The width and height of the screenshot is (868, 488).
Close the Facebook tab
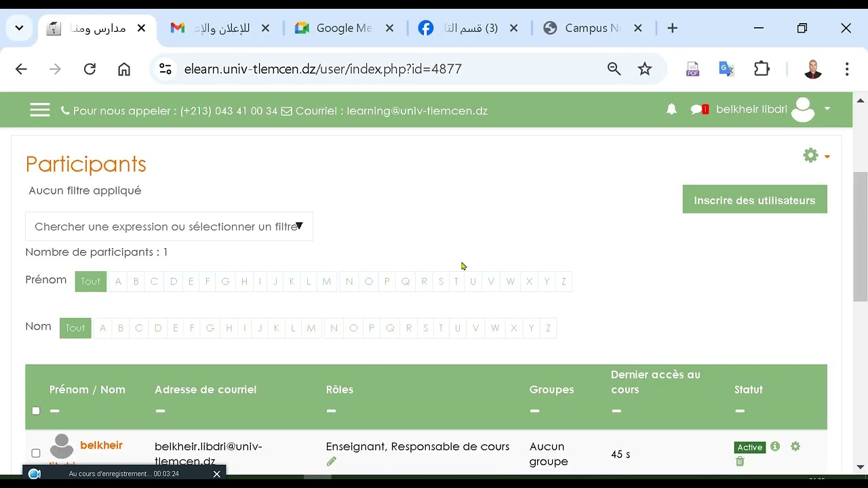(x=513, y=28)
